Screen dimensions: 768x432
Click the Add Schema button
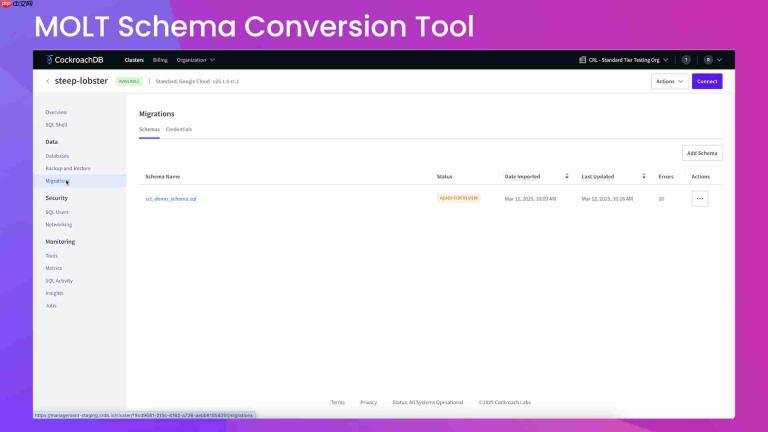point(702,153)
